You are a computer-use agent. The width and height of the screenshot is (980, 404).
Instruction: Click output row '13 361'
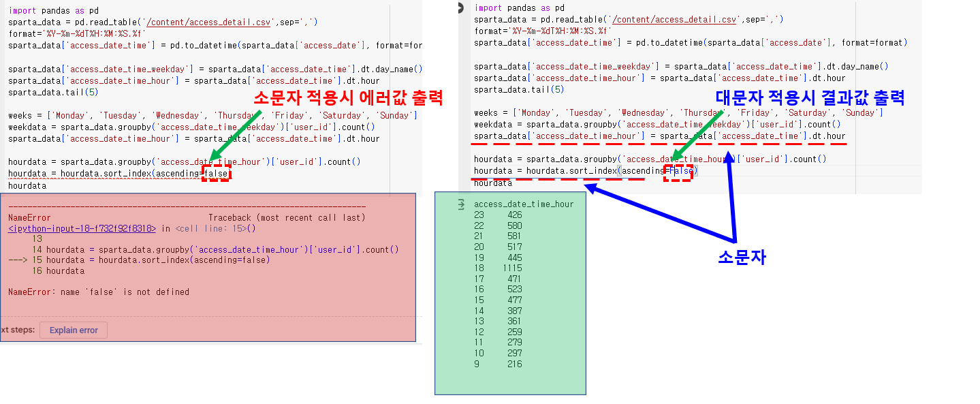point(498,322)
